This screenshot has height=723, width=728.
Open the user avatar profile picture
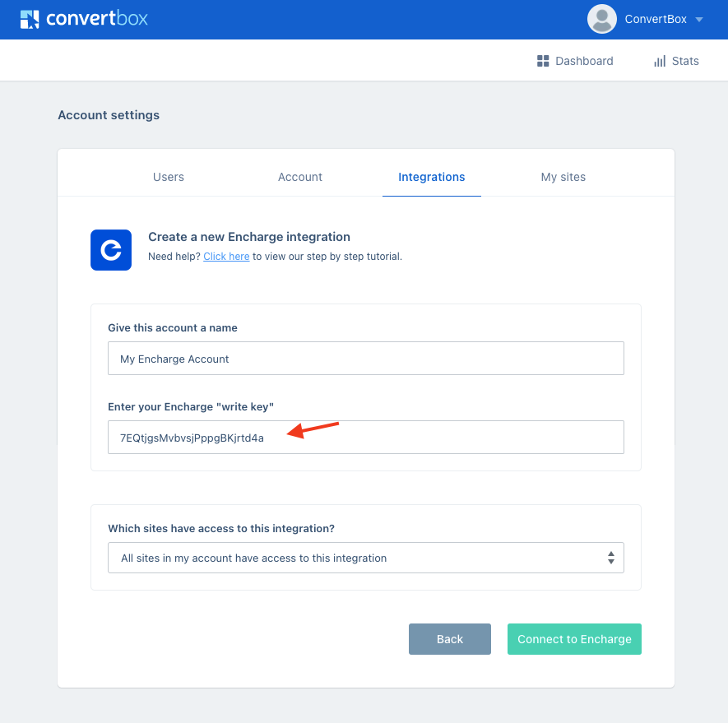coord(601,19)
